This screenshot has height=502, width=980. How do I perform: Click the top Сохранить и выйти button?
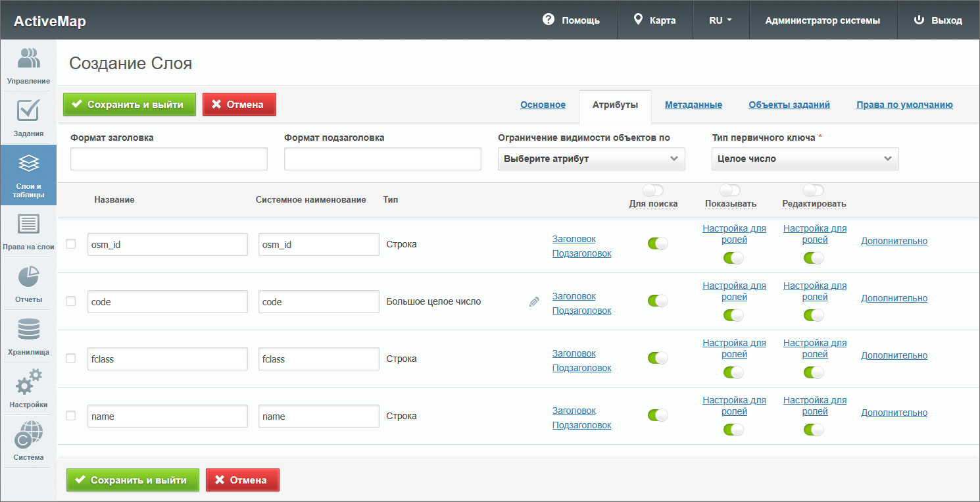130,105
